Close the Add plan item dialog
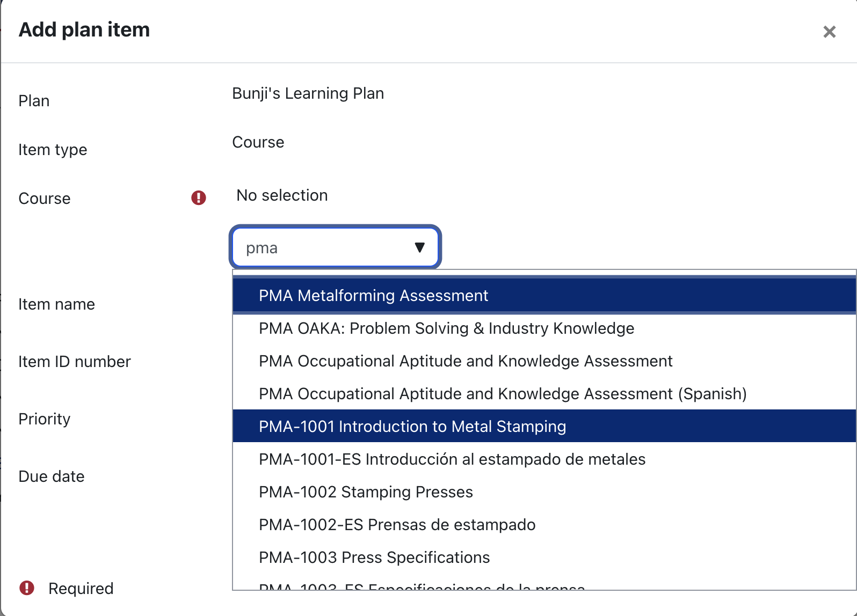 coord(829,32)
